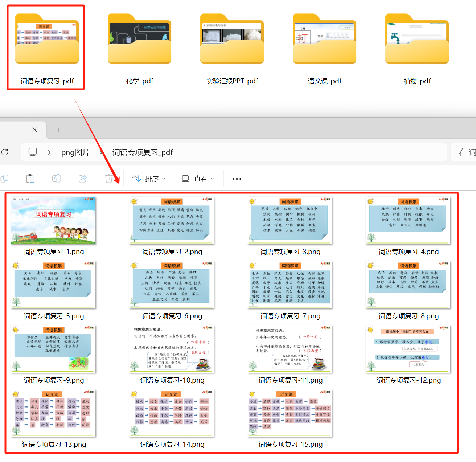The height and width of the screenshot is (462, 476).
Task: Open the 查看 view options dropdown
Action: (197, 179)
